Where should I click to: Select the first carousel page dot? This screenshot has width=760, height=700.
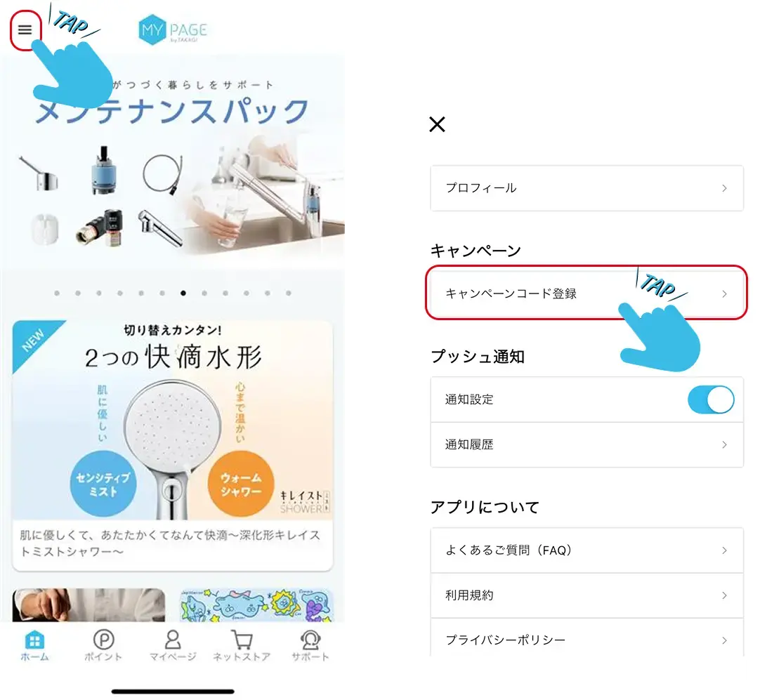tap(57, 293)
